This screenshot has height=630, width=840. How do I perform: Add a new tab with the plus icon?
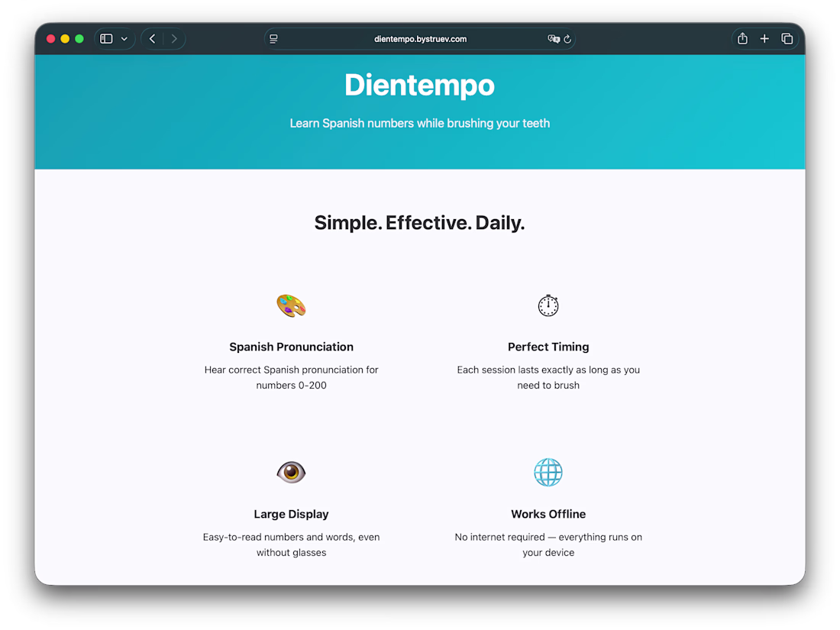pyautogui.click(x=764, y=39)
